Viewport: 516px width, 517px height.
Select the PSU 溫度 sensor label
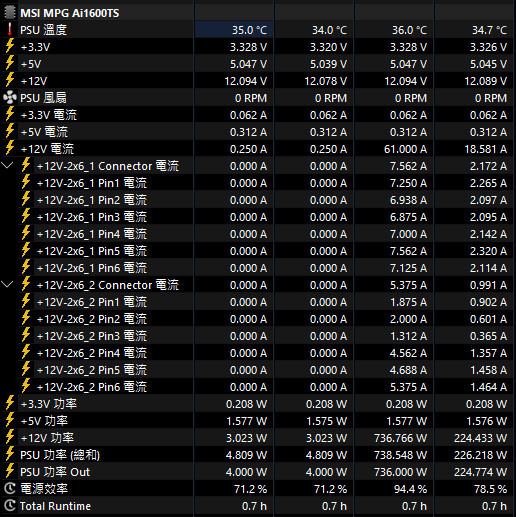point(43,30)
